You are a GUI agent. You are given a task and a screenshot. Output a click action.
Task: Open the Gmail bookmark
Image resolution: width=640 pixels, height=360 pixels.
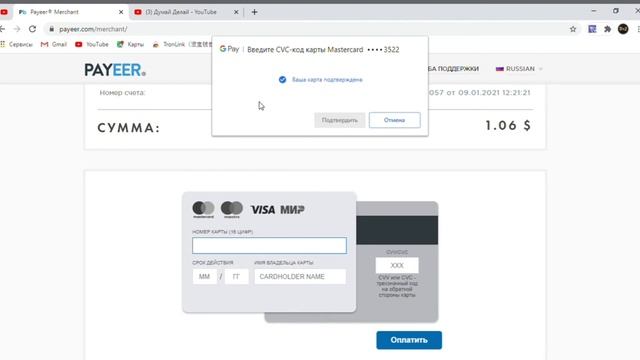click(x=54, y=44)
